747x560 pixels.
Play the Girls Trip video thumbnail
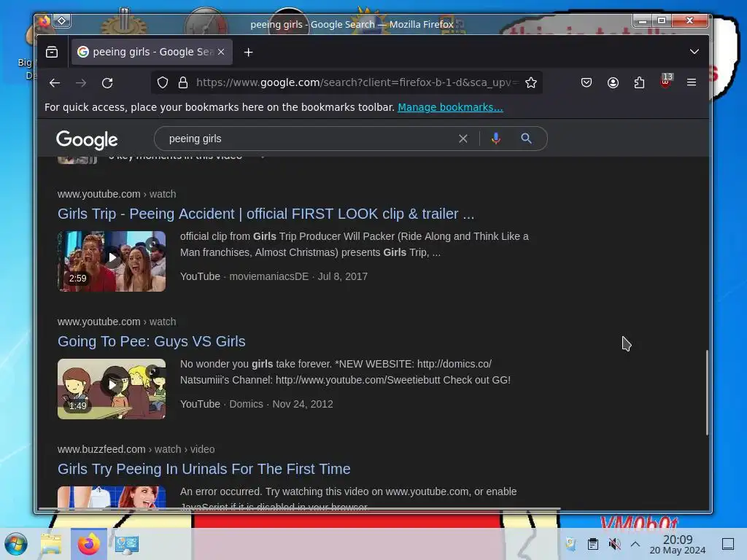pyautogui.click(x=112, y=261)
